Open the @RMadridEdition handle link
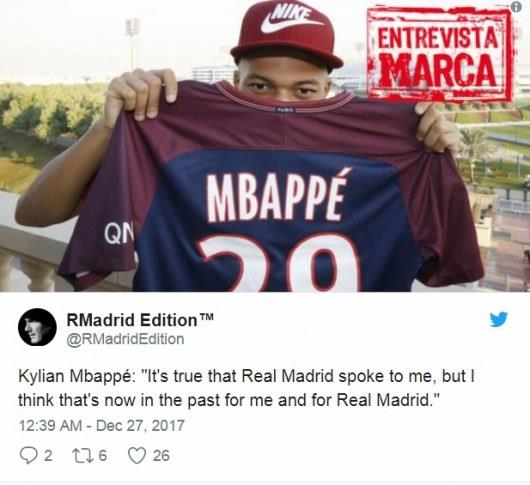The width and height of the screenshot is (530, 485). (x=125, y=339)
